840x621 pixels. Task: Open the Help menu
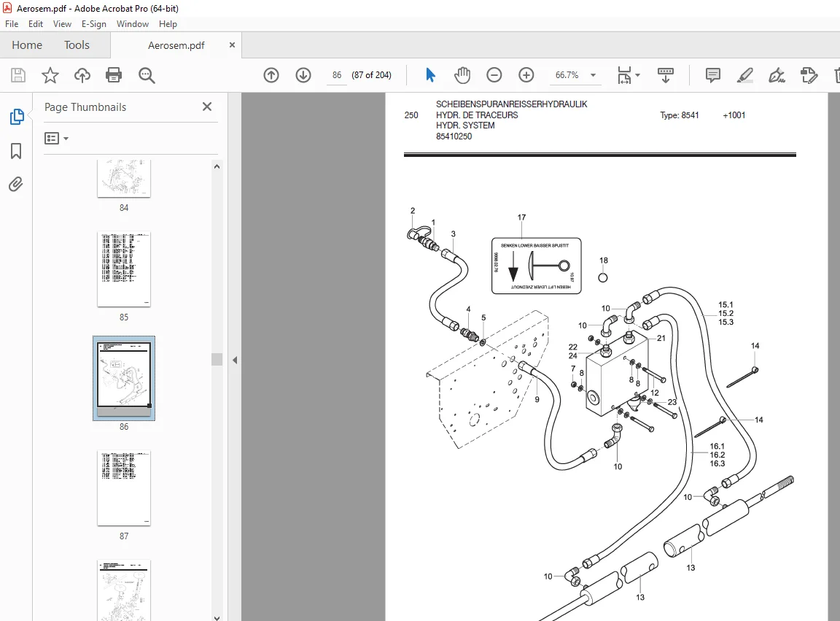(168, 23)
